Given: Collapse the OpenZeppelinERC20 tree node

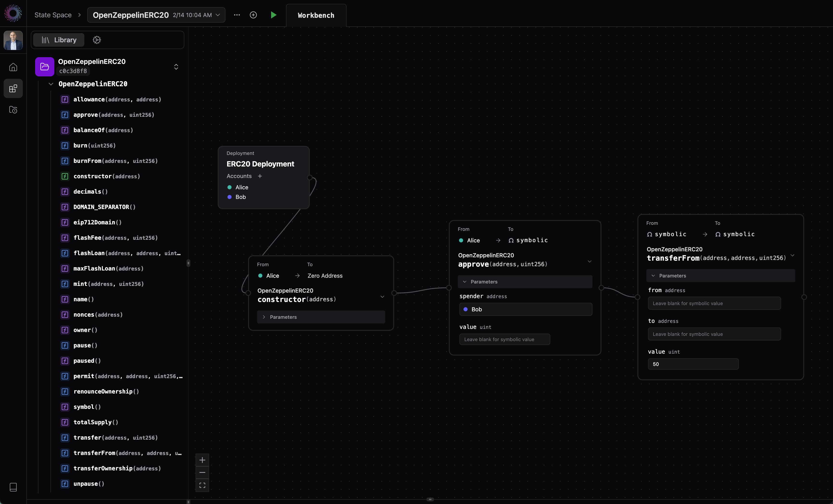Looking at the screenshot, I should [51, 84].
